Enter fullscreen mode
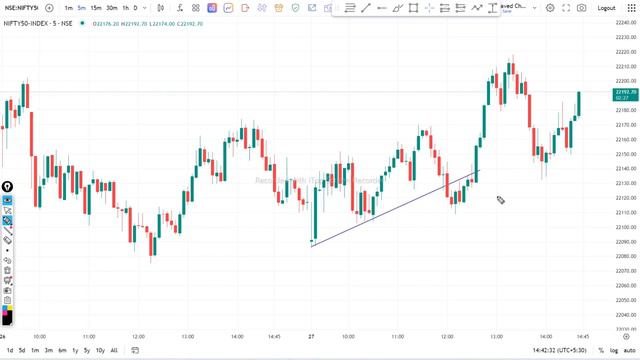This screenshot has height=360, width=640. click(566, 8)
